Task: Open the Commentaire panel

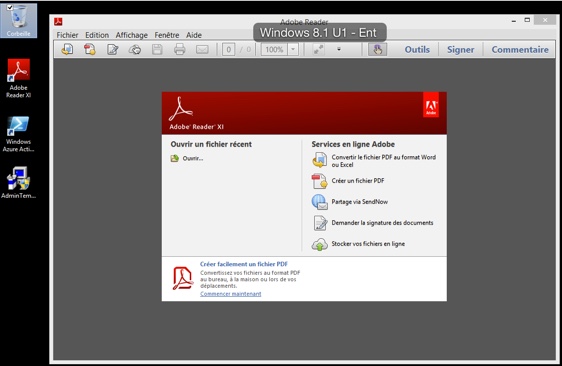Action: tap(520, 49)
